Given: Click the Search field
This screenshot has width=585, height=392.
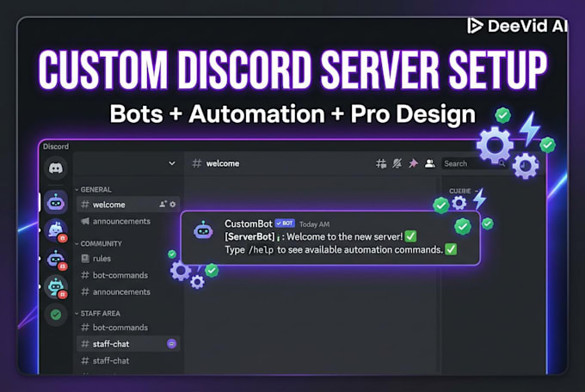Looking at the screenshot, I should 474,163.
